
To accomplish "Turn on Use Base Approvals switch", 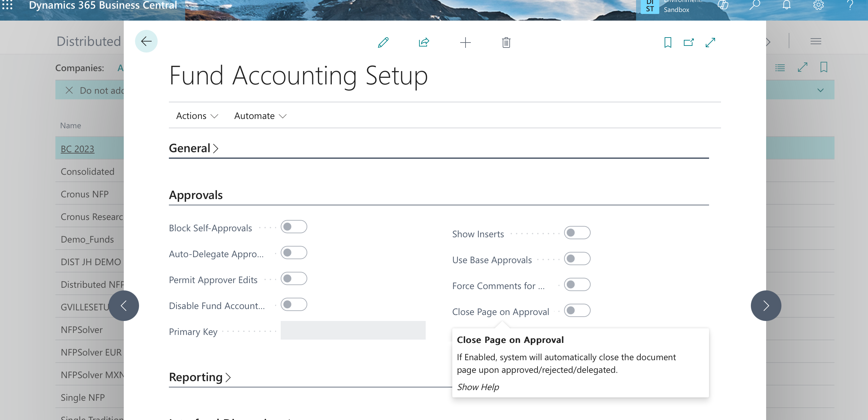I will (x=577, y=259).
